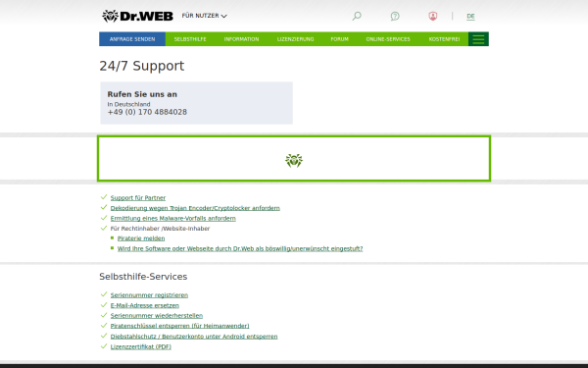
Task: Open the Dr.WEB logo homepage
Action: (x=137, y=16)
